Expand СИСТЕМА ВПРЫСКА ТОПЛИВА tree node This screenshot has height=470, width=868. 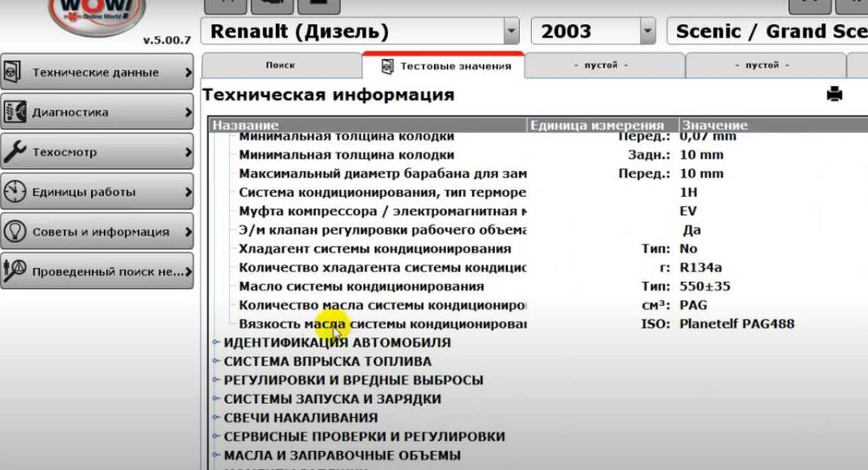pyautogui.click(x=216, y=361)
